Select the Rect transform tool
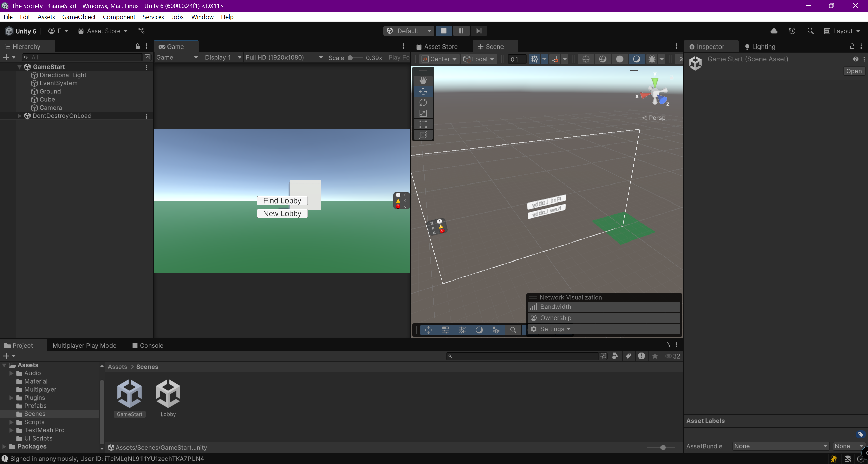The image size is (868, 464). [423, 124]
